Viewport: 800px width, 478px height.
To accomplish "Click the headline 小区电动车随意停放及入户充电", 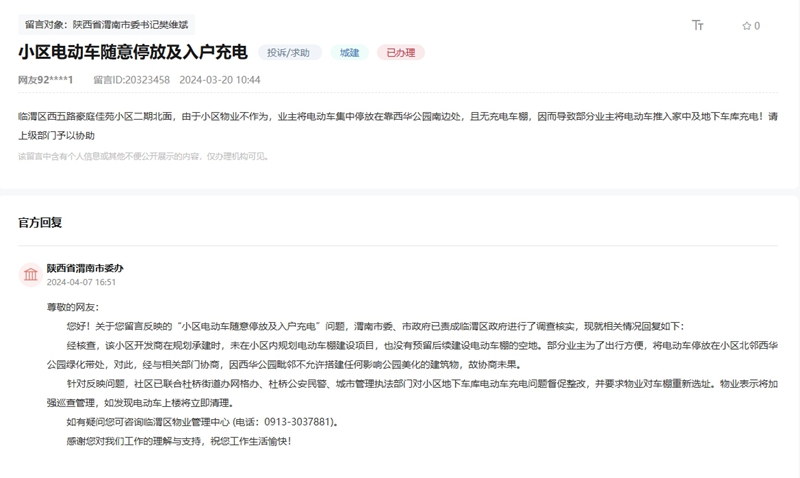I will 133,52.
